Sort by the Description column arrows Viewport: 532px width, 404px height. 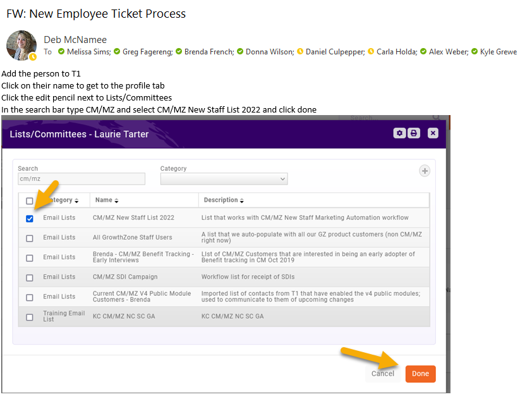coord(241,200)
